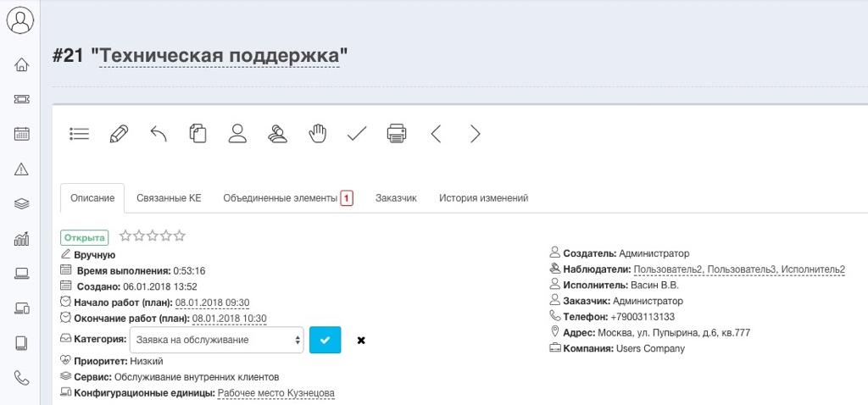Click the printer icon in toolbar
This screenshot has width=868, height=405.
tap(396, 134)
